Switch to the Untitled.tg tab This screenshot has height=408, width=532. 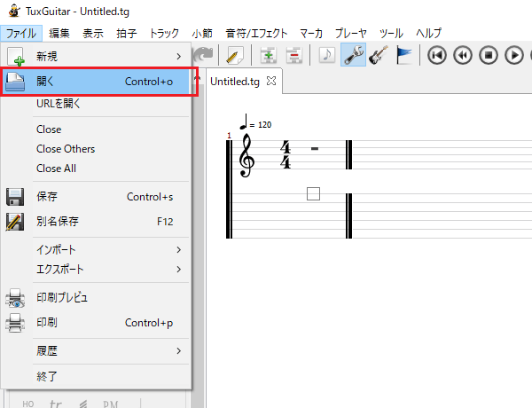click(x=235, y=82)
